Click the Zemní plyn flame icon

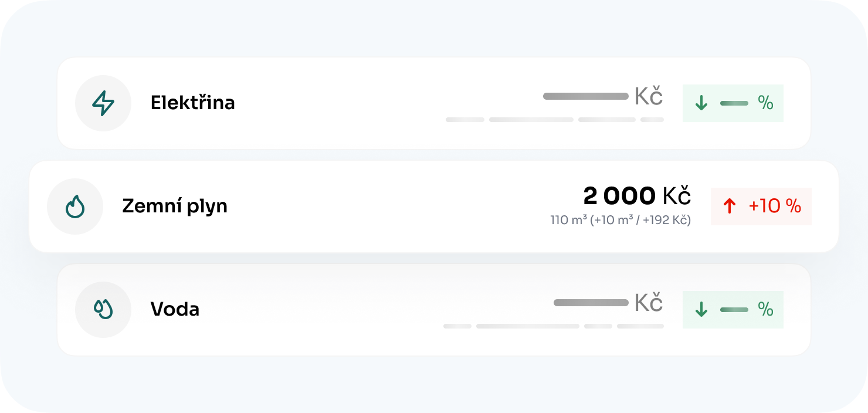[x=75, y=206]
